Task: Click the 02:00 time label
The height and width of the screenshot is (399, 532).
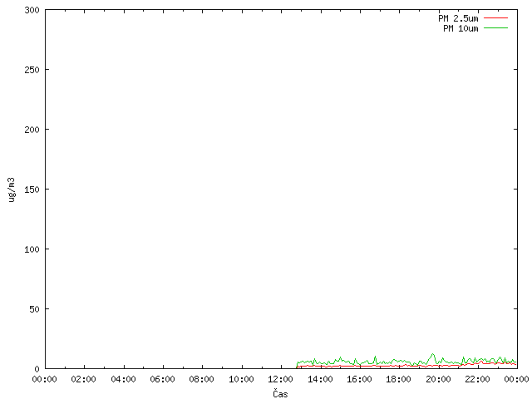Action: [x=84, y=379]
